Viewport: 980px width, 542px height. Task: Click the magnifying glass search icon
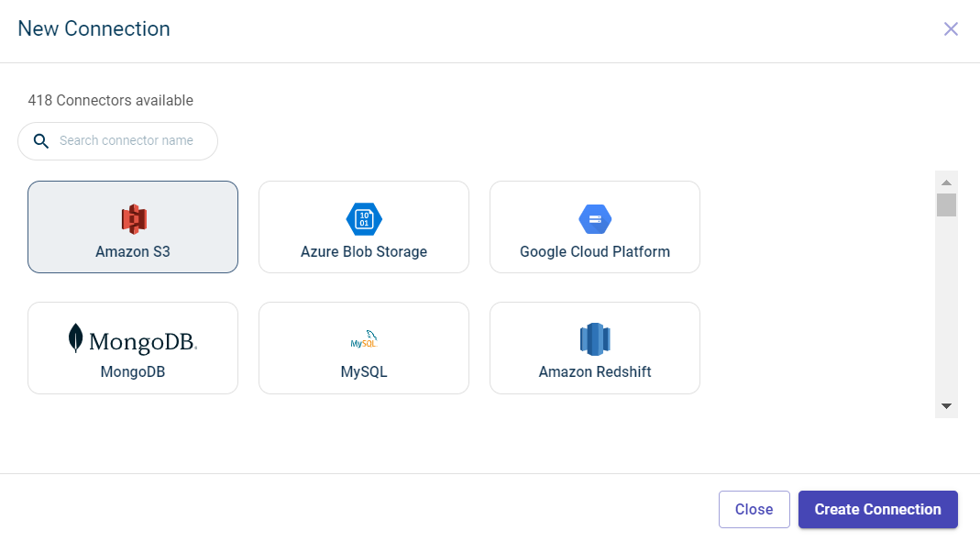coord(41,141)
